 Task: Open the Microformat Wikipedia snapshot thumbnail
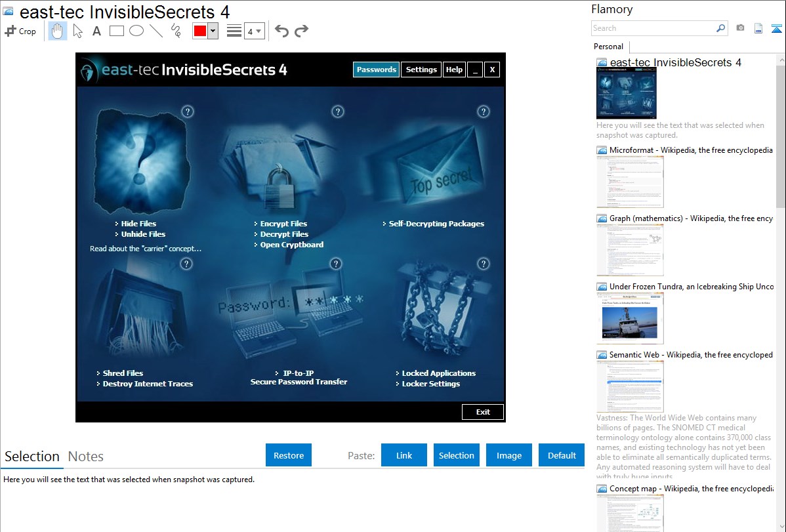pyautogui.click(x=630, y=182)
